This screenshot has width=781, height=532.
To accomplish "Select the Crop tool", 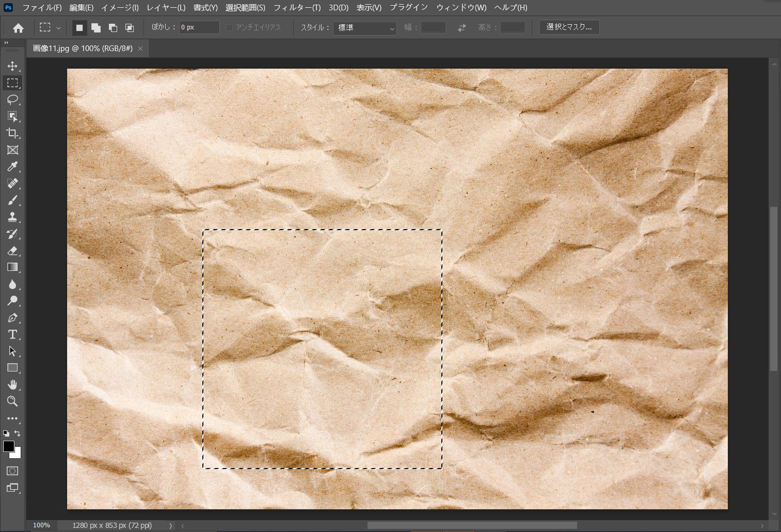I will pos(12,133).
